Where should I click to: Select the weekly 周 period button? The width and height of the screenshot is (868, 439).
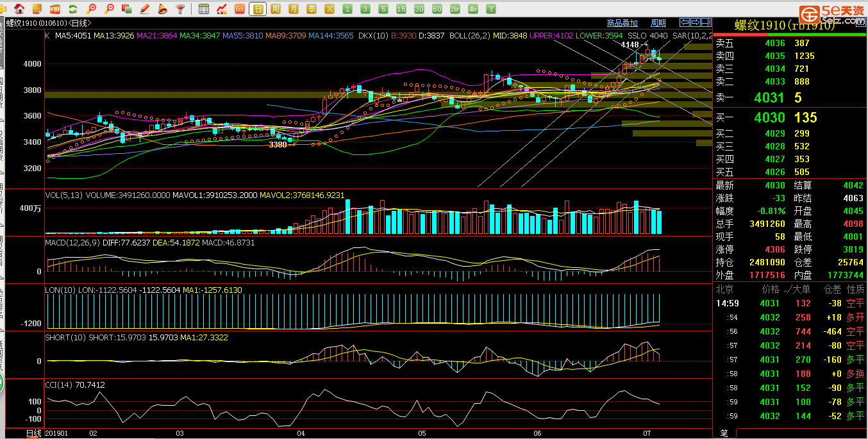[x=276, y=9]
